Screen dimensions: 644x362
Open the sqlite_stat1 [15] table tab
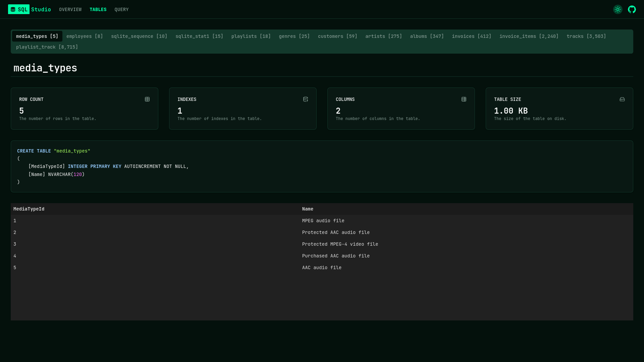click(x=199, y=36)
